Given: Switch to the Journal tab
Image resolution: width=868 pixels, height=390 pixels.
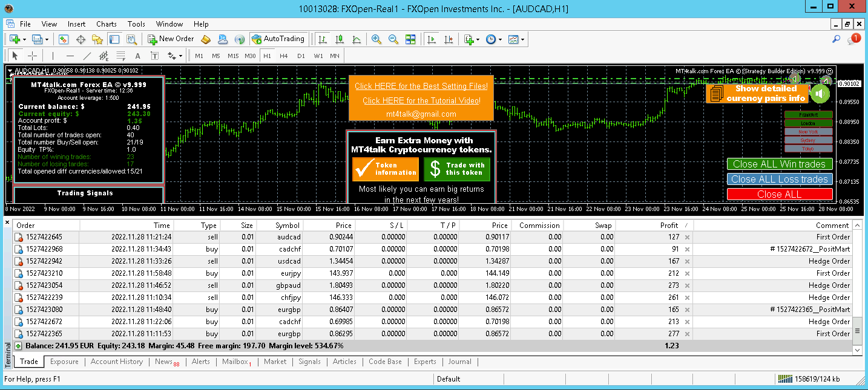Looking at the screenshot, I should click(x=460, y=362).
